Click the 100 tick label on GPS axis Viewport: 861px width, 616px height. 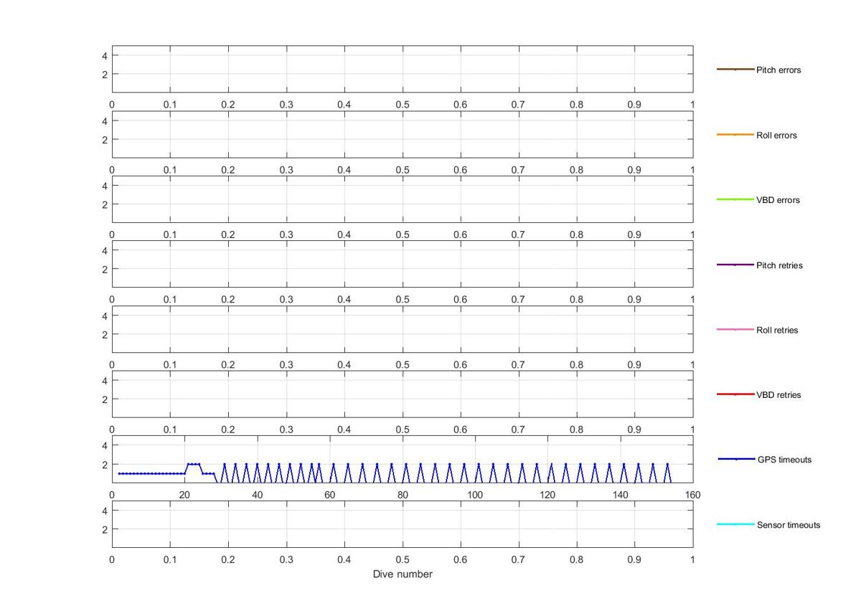pos(475,495)
